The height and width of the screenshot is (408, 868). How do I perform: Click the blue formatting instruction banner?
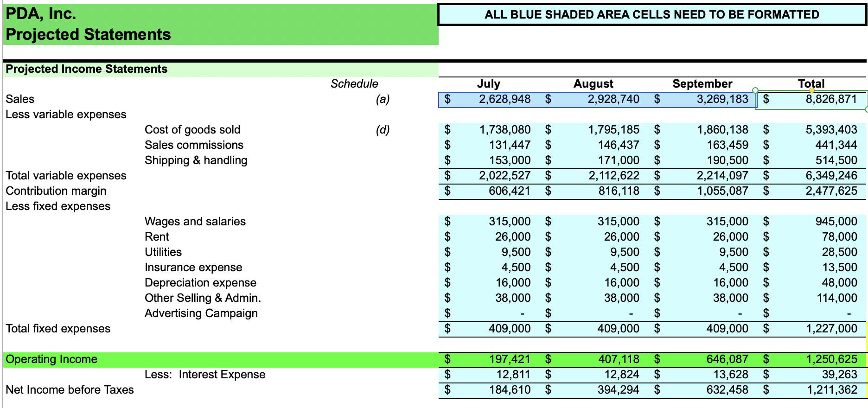tap(652, 14)
